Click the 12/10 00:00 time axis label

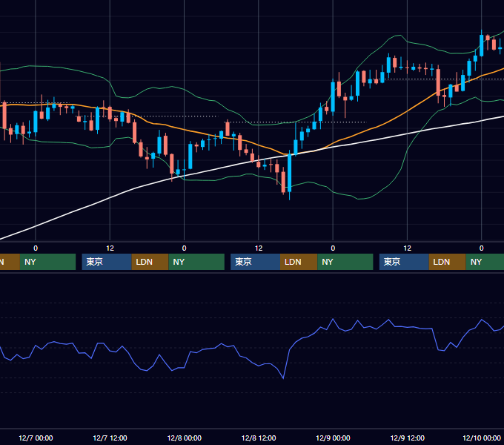482,438
